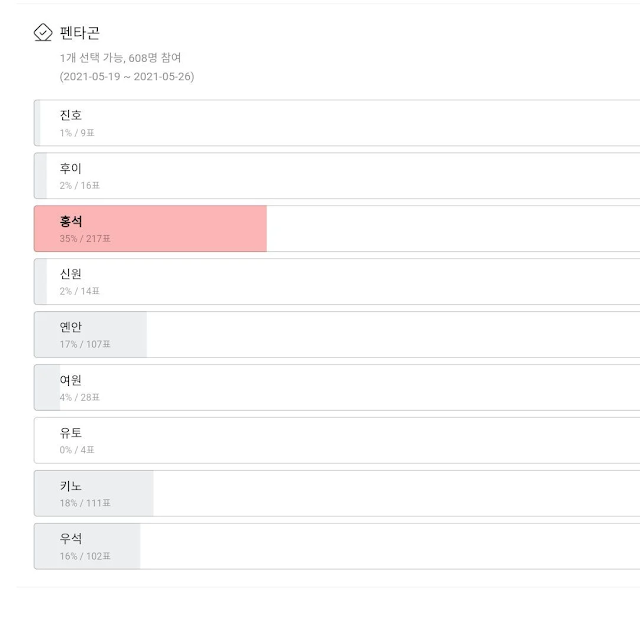Select the 여원 poll entry
640x621 pixels.
[336, 388]
